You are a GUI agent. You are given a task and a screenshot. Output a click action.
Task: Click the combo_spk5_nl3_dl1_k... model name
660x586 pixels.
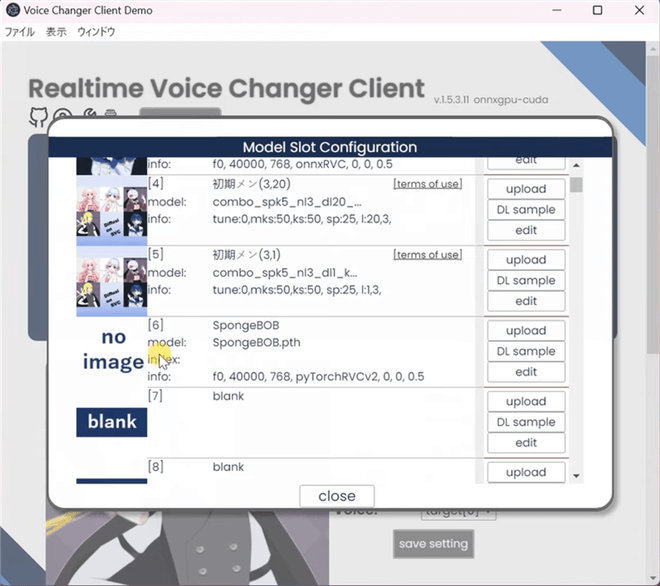tap(285, 273)
